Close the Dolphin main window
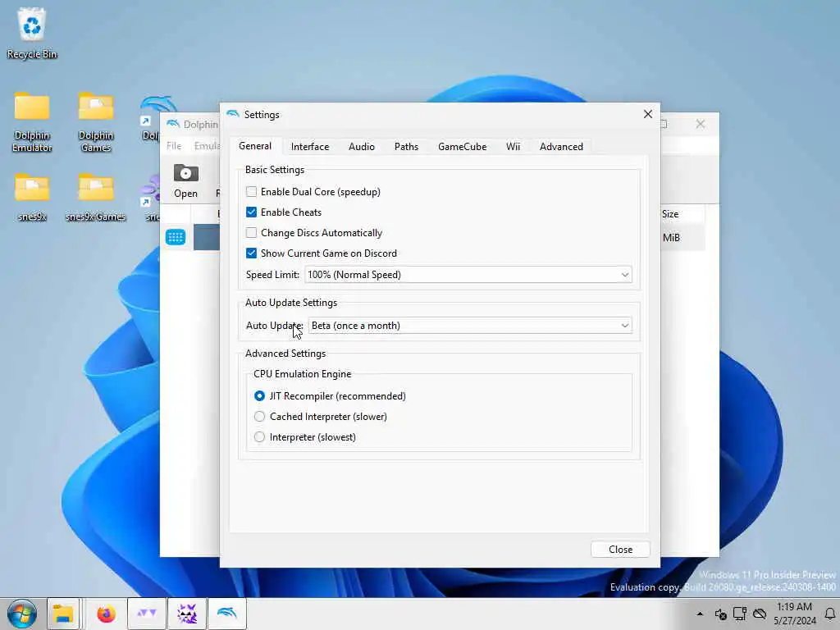The image size is (840, 630). pyautogui.click(x=701, y=124)
